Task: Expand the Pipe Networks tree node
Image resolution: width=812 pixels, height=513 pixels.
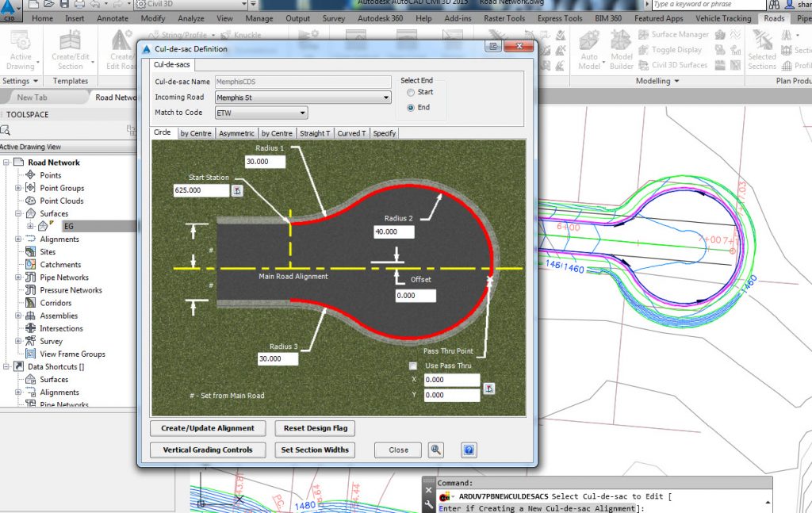Action: coord(18,278)
